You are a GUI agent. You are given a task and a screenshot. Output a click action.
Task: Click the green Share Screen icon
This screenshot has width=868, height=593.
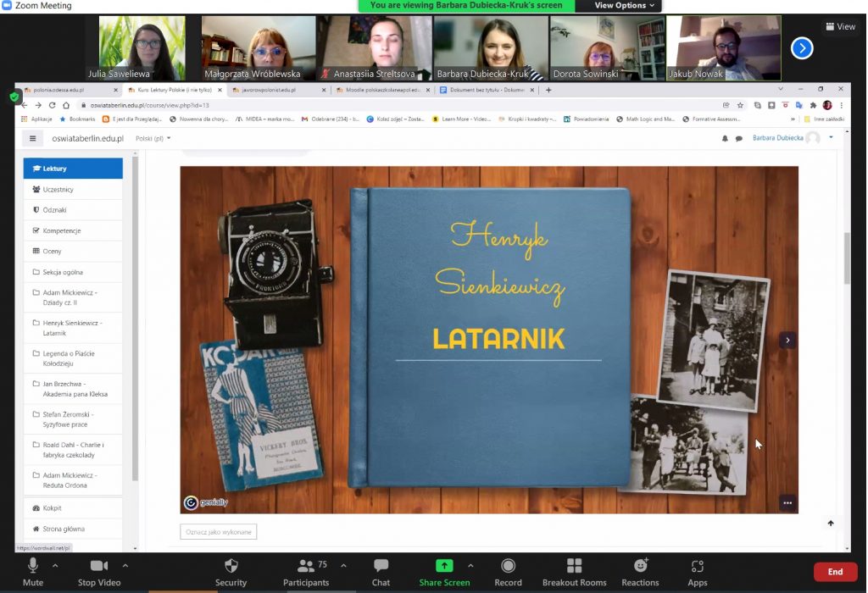pos(444,566)
